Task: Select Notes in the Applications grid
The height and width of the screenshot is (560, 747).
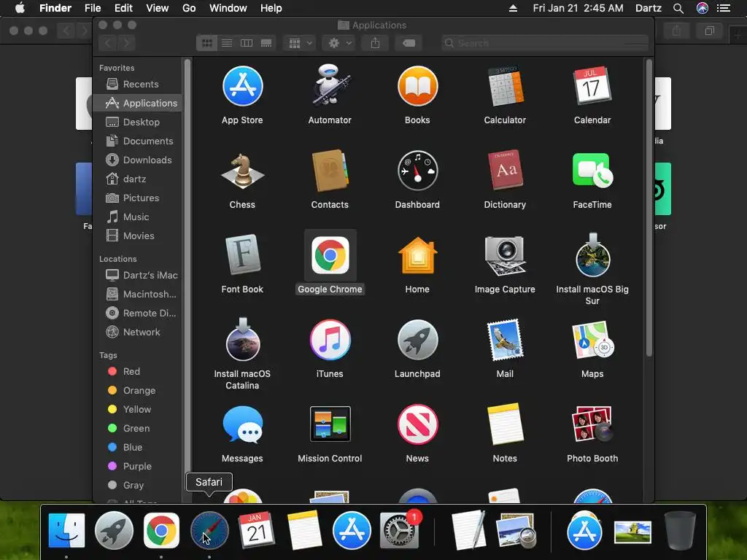Action: pos(505,424)
